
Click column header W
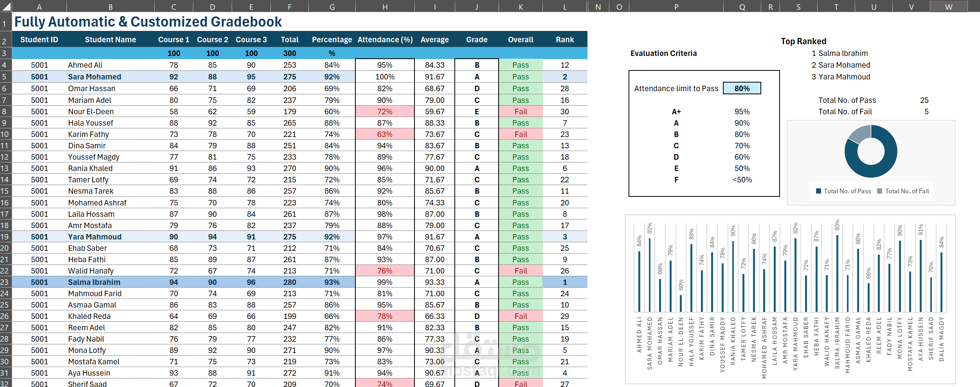[x=949, y=7]
